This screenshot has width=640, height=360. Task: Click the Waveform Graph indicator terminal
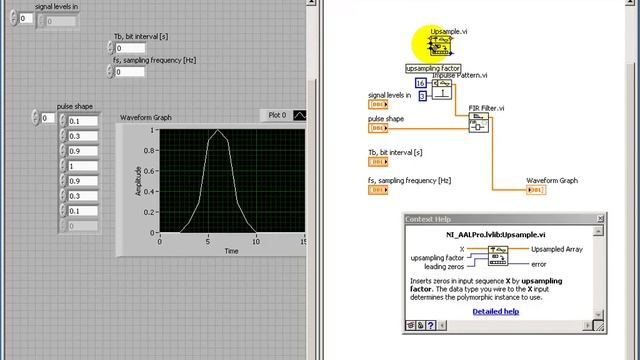tap(536, 190)
